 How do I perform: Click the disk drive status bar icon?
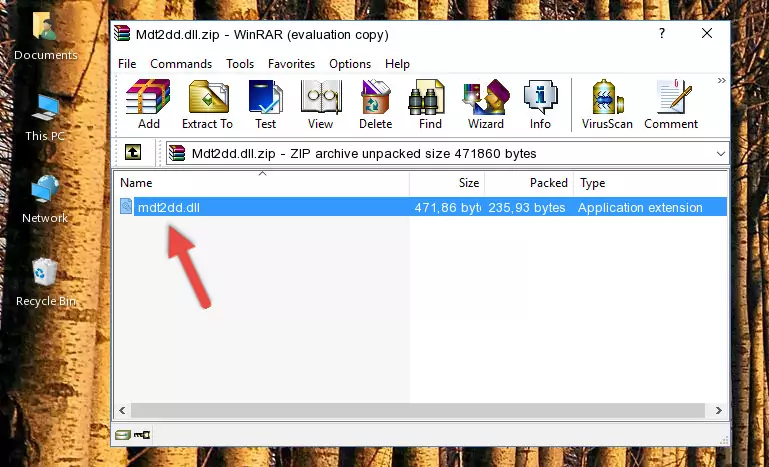pyautogui.click(x=123, y=435)
